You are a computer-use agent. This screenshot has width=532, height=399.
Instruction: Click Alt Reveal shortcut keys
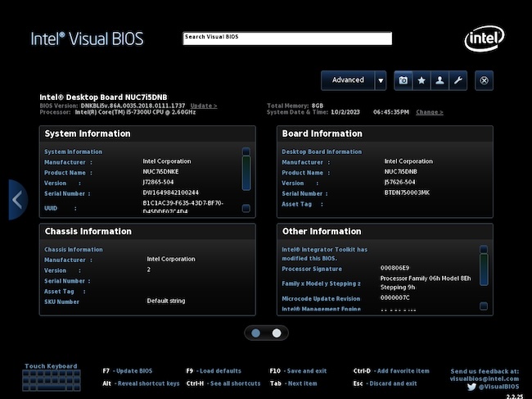(141, 383)
